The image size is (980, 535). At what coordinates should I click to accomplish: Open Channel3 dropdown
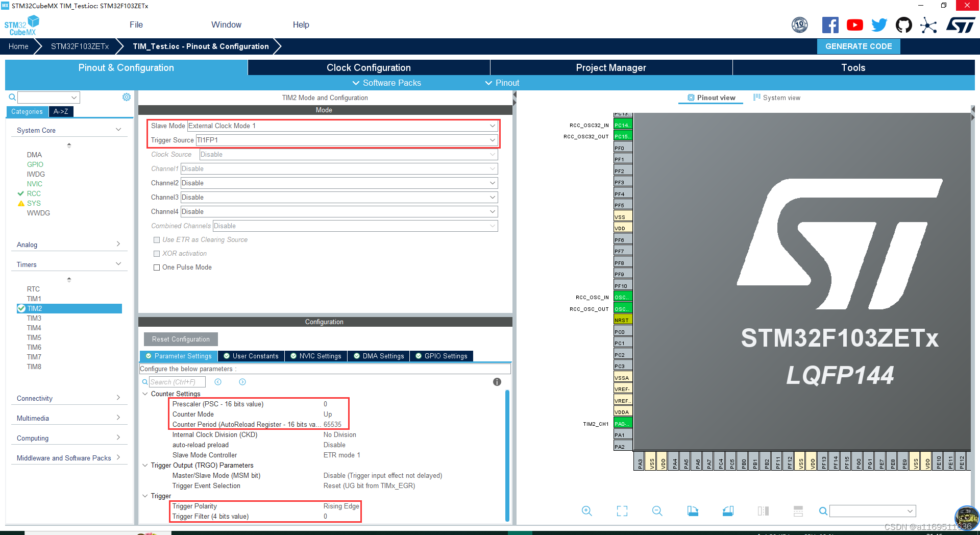(x=339, y=197)
